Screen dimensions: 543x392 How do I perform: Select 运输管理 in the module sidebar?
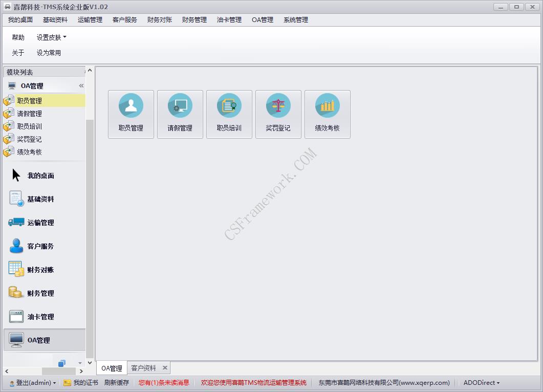41,223
